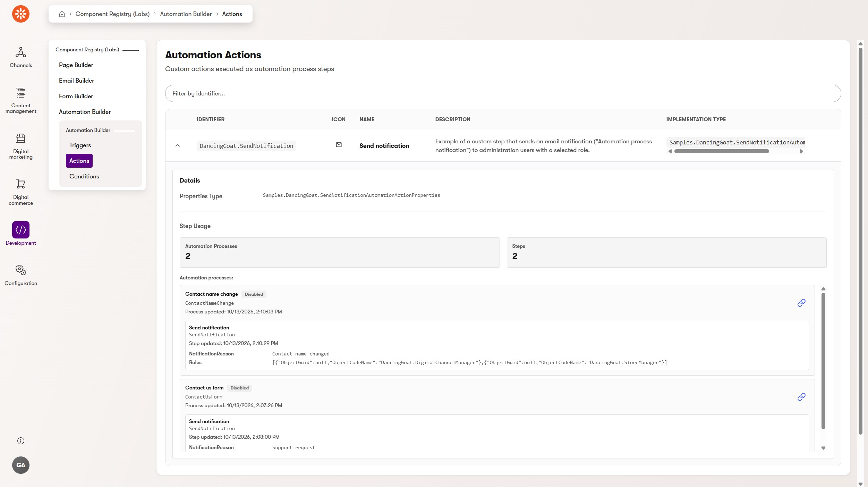Click the Automation Processes count card

[x=340, y=252]
